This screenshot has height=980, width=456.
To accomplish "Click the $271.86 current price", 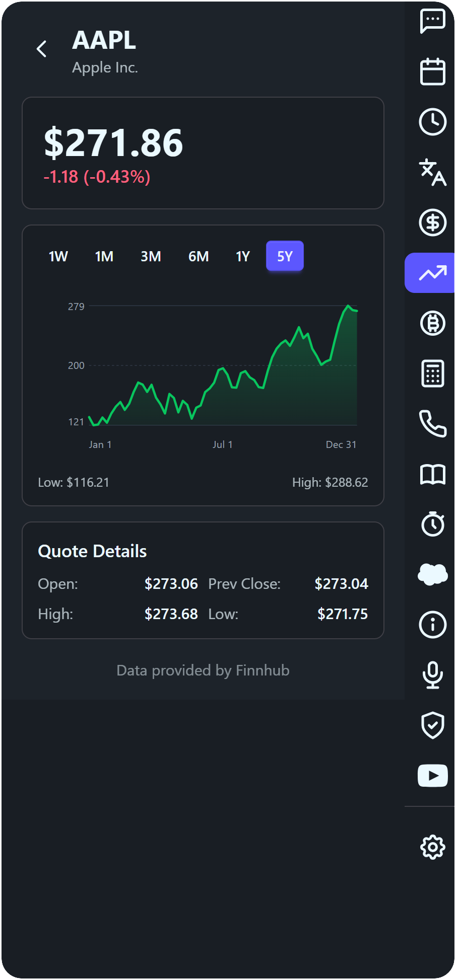I will (x=113, y=143).
